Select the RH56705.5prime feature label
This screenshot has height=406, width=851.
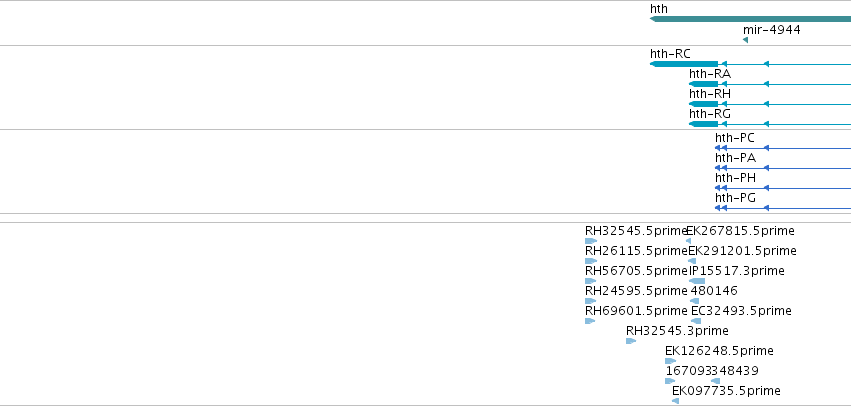pos(636,271)
